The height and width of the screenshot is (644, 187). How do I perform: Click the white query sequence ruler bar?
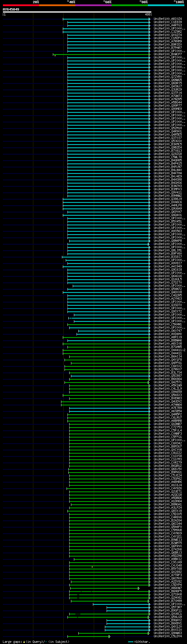(x=77, y=12)
